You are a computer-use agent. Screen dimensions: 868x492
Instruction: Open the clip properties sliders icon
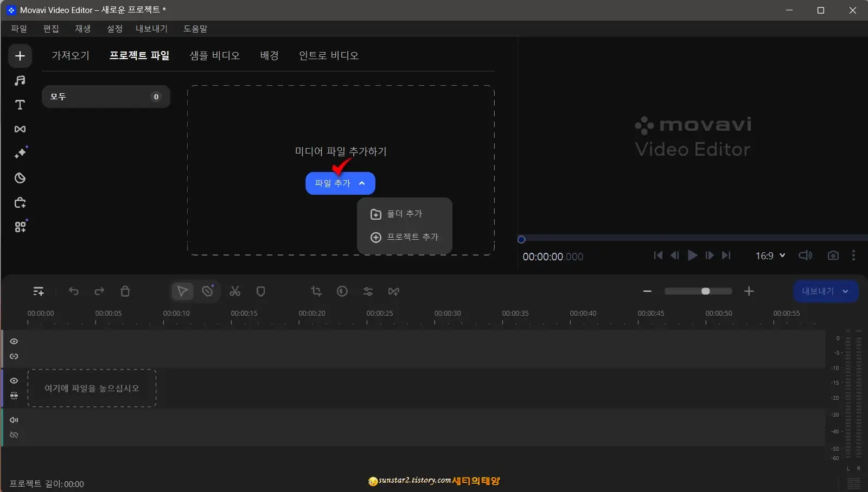368,291
